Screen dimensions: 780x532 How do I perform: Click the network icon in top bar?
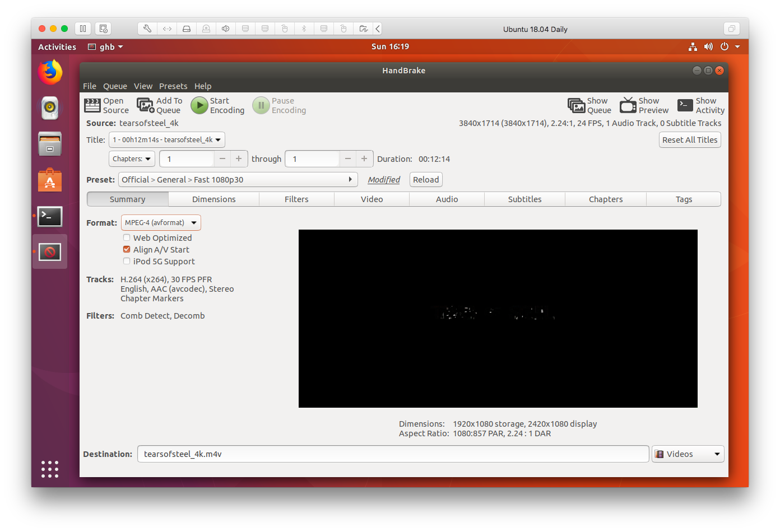(693, 46)
